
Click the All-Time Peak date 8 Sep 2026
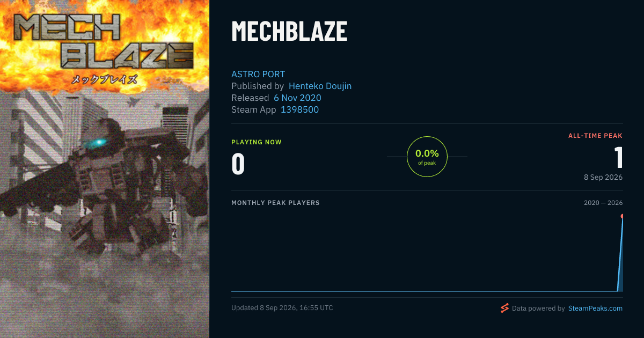tap(603, 177)
